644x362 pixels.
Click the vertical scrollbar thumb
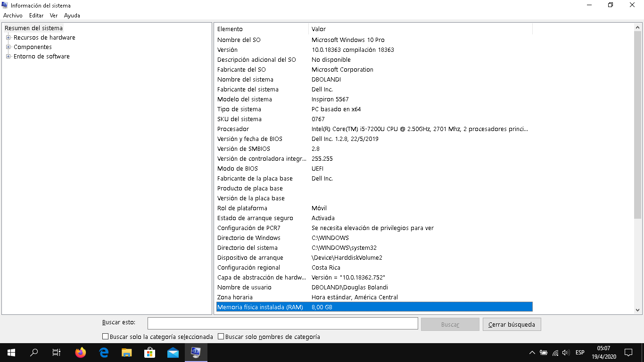[637, 125]
